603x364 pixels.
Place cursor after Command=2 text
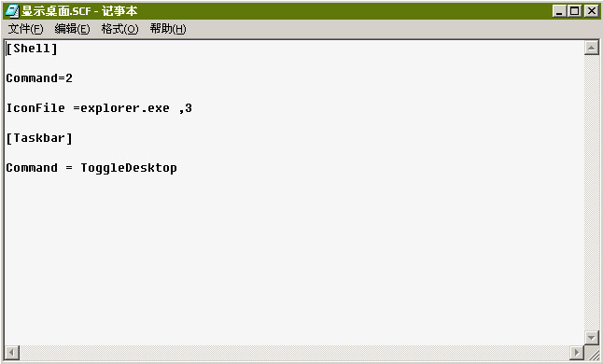(73, 78)
